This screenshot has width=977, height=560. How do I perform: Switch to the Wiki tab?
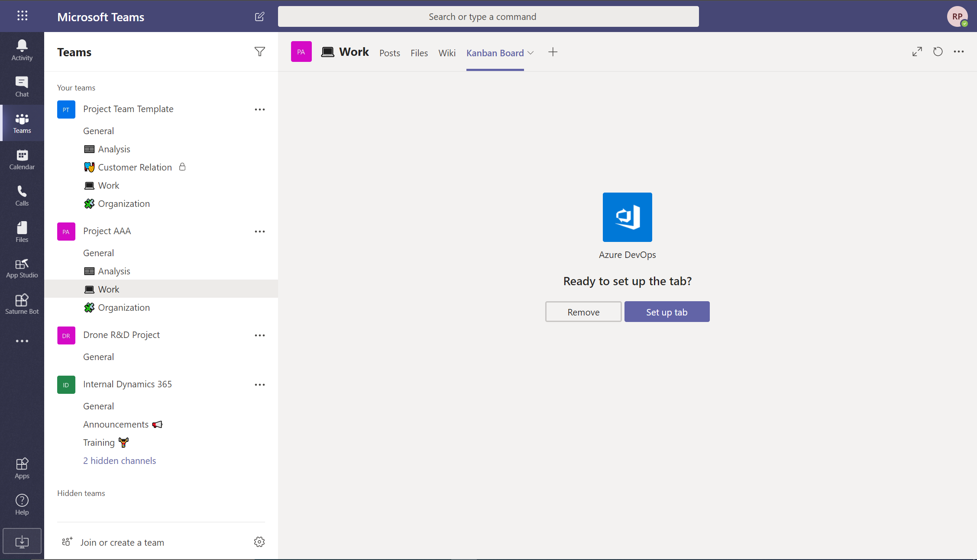pyautogui.click(x=447, y=53)
